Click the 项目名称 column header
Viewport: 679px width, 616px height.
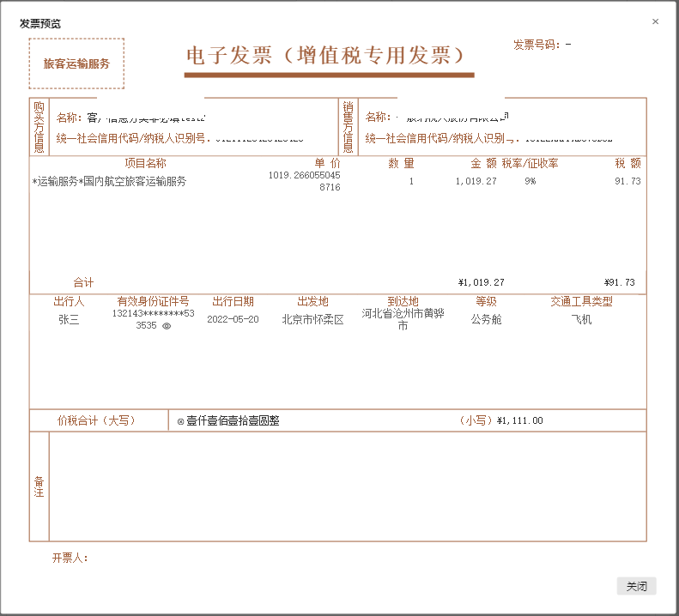click(x=145, y=163)
